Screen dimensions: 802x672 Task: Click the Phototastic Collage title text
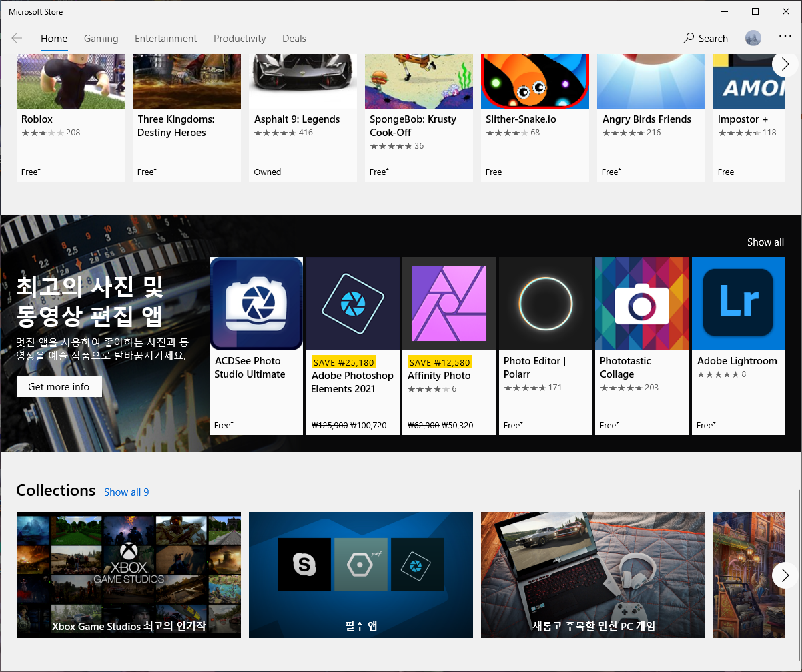coord(625,368)
